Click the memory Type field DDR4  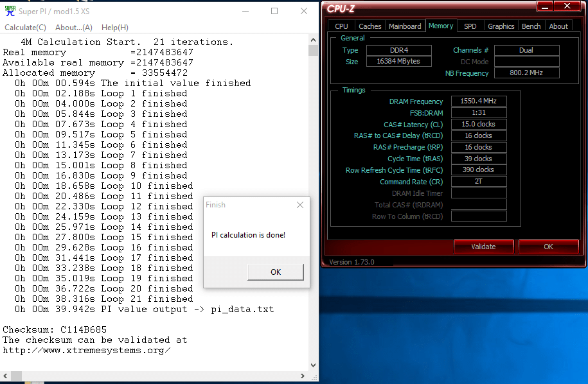click(x=398, y=50)
